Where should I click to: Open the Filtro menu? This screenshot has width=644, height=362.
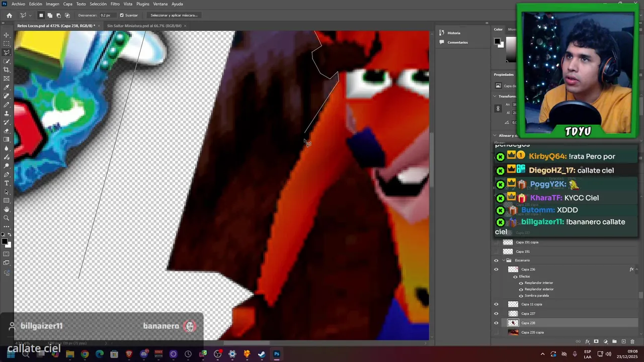[x=115, y=4]
